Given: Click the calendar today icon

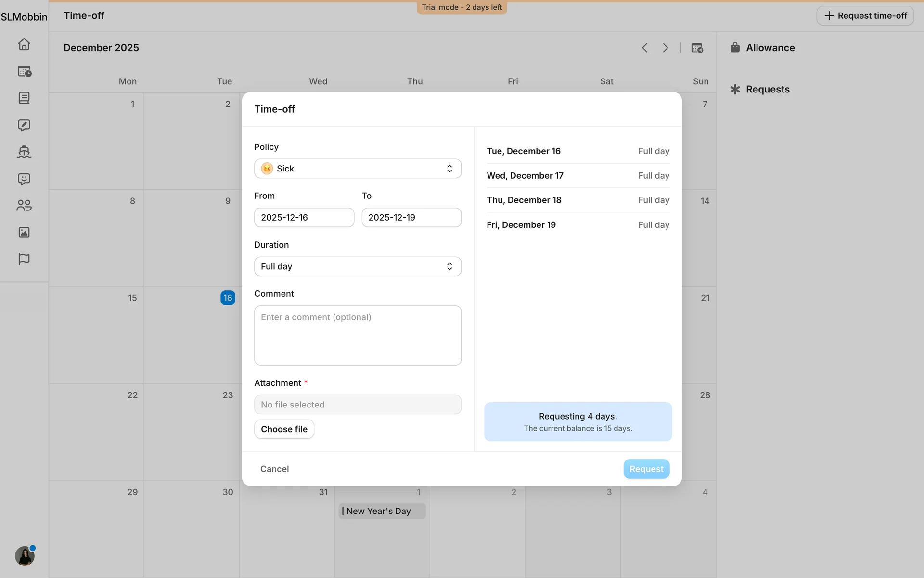Looking at the screenshot, I should point(697,48).
